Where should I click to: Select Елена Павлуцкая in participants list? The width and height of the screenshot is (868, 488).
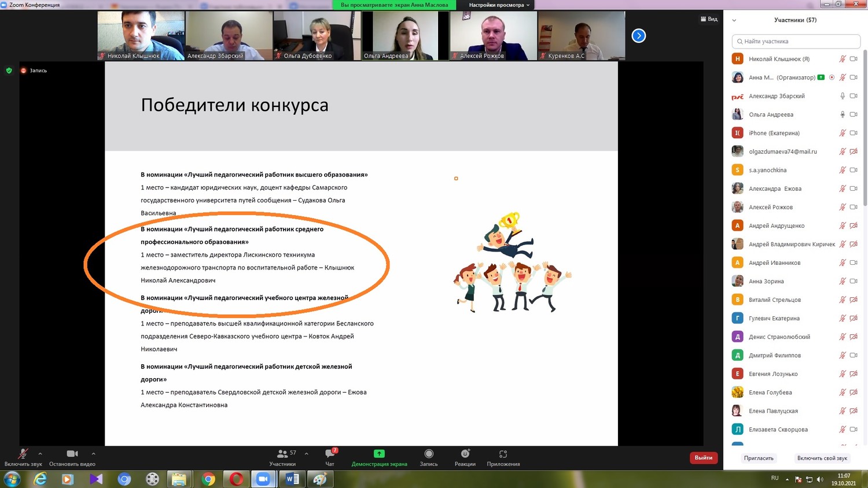[795, 411]
